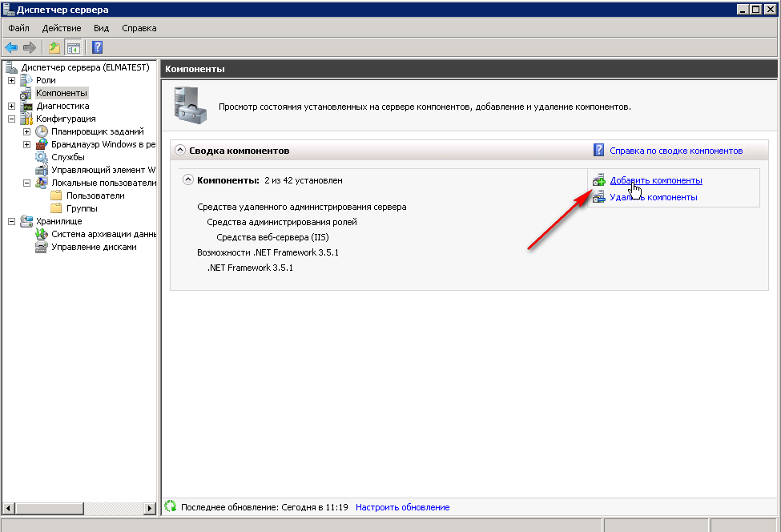Select the Пользователи folder in tree
Image resolution: width=781 pixels, height=532 pixels.
tap(95, 195)
